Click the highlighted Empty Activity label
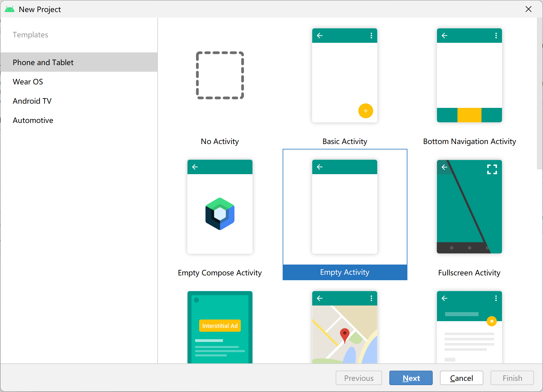543x392 pixels. [x=345, y=272]
